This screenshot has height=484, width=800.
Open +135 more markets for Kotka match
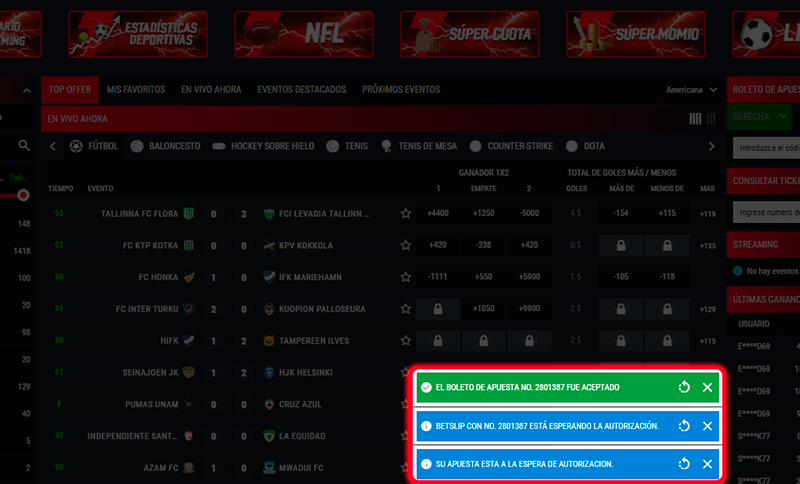708,246
